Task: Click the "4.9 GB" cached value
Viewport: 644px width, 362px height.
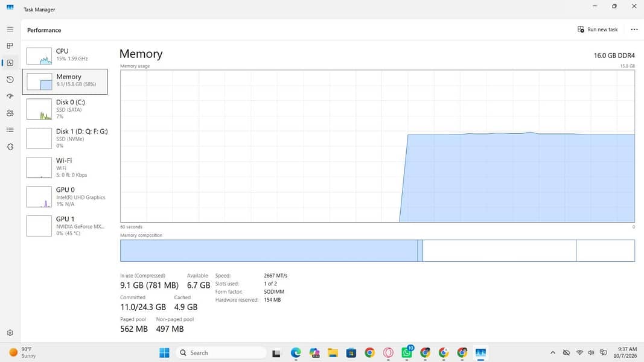Action: 186,307
